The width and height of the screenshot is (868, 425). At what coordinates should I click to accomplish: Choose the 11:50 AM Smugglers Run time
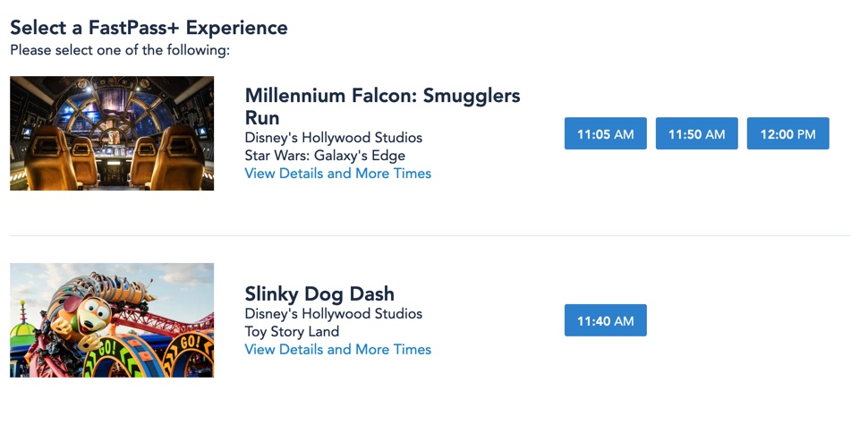pos(696,133)
